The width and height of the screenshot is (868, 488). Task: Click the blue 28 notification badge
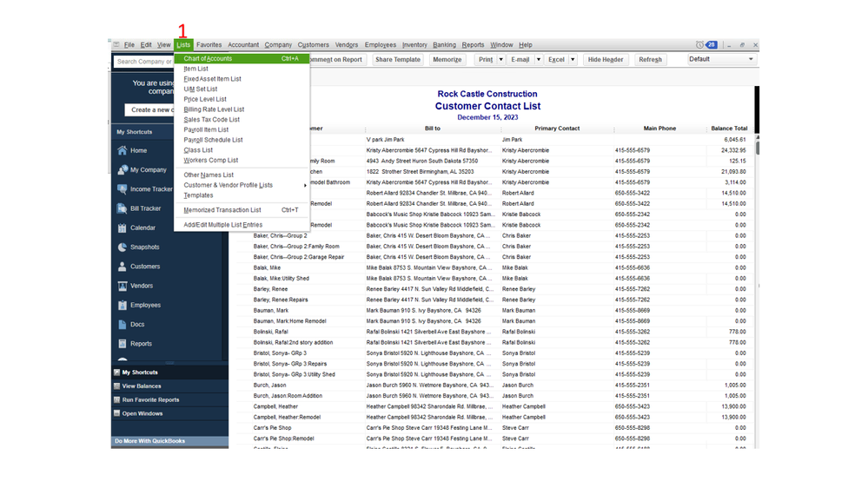coord(712,45)
